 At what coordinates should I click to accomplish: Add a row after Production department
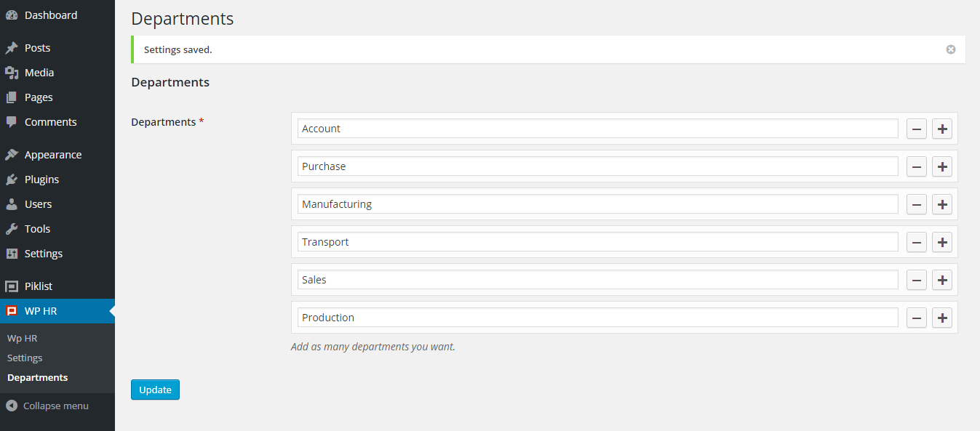[942, 318]
